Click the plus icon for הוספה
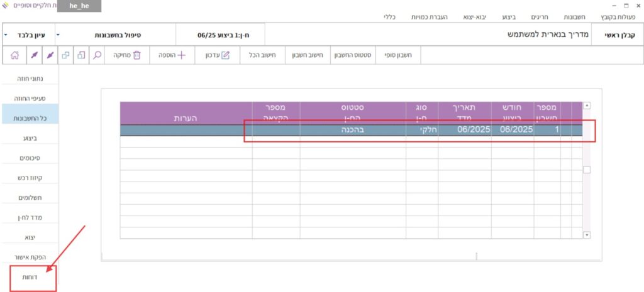This screenshot has width=644, height=292. [x=182, y=55]
